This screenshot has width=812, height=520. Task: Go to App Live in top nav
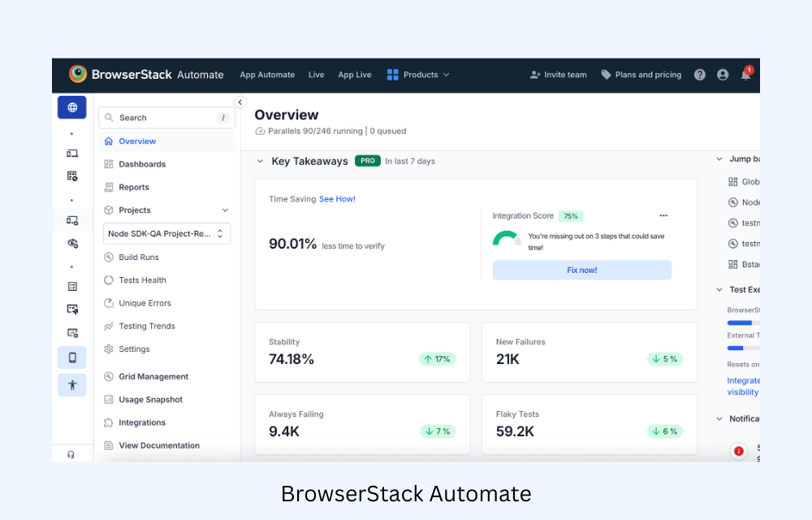click(x=355, y=75)
